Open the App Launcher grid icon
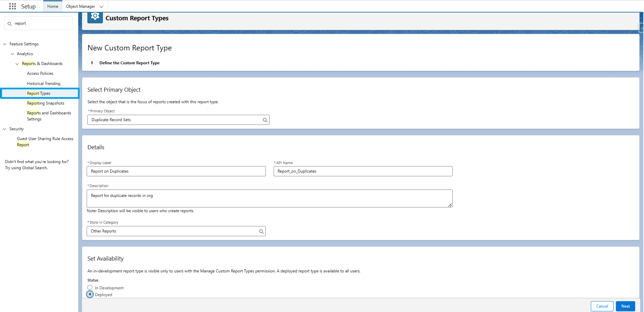The width and height of the screenshot is (644, 312). click(13, 6)
